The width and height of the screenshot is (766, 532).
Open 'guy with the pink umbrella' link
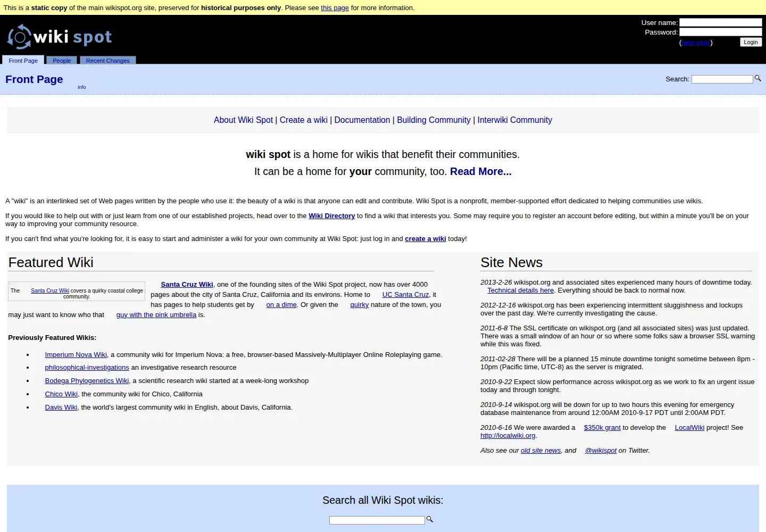[156, 315]
